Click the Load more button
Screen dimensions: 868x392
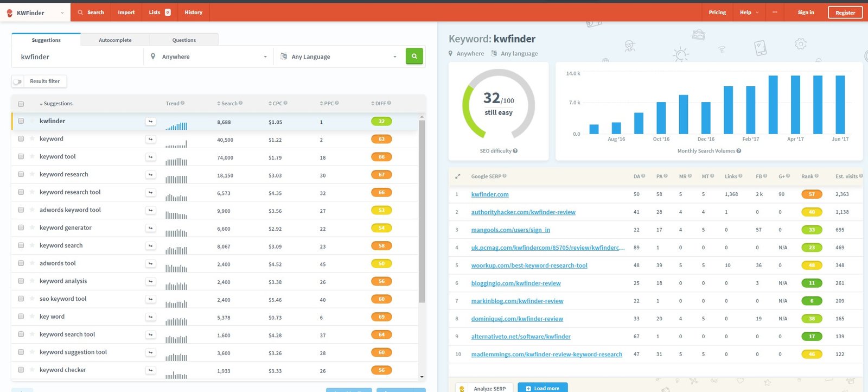[x=542, y=388]
